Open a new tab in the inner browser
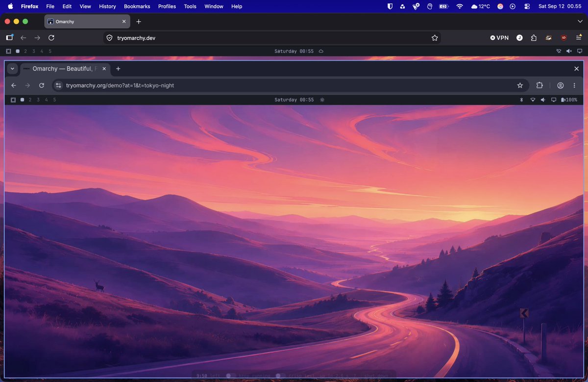The height and width of the screenshot is (382, 588). [x=118, y=69]
